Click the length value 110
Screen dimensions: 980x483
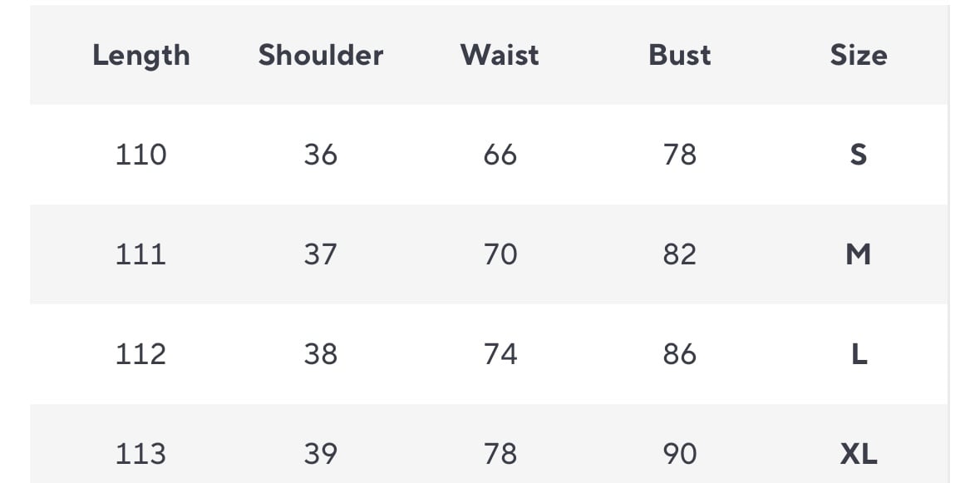140,155
